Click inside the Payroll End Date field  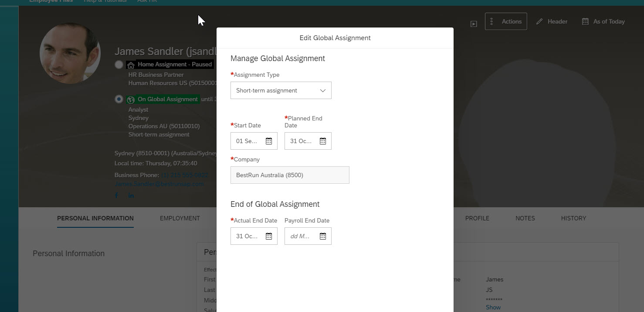pyautogui.click(x=301, y=236)
